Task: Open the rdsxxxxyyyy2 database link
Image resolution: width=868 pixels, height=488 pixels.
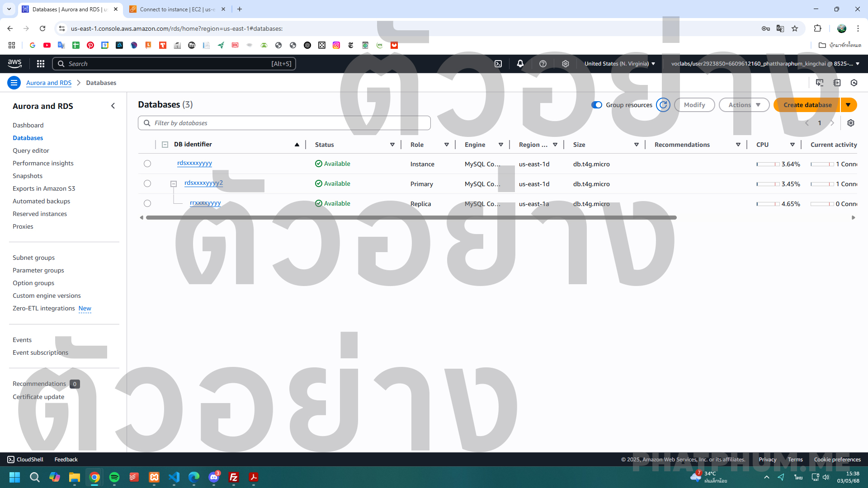Action: (203, 183)
